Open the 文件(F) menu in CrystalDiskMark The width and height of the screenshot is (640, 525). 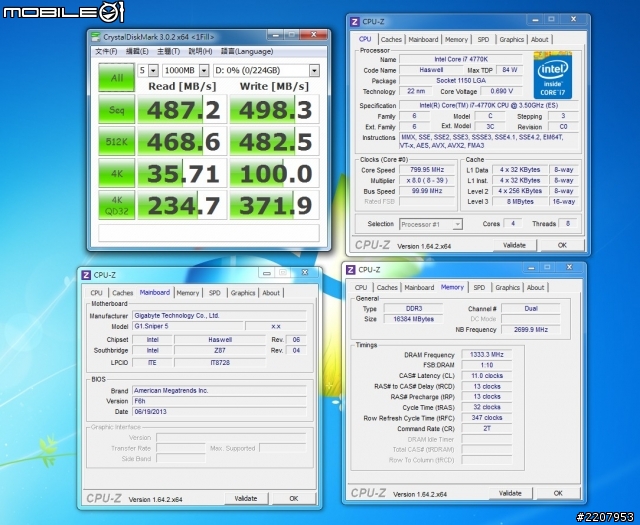(106, 51)
